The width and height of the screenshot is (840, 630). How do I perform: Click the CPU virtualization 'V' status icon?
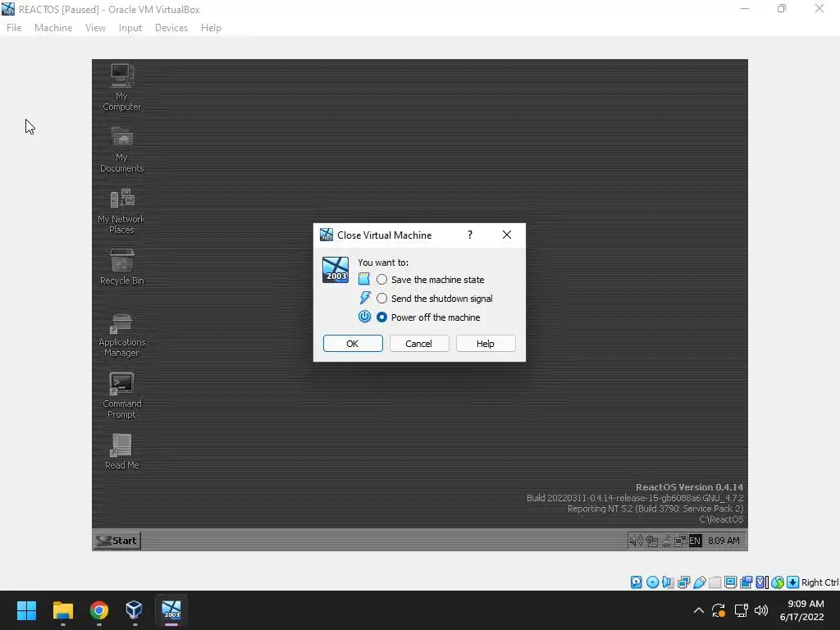[x=761, y=582]
